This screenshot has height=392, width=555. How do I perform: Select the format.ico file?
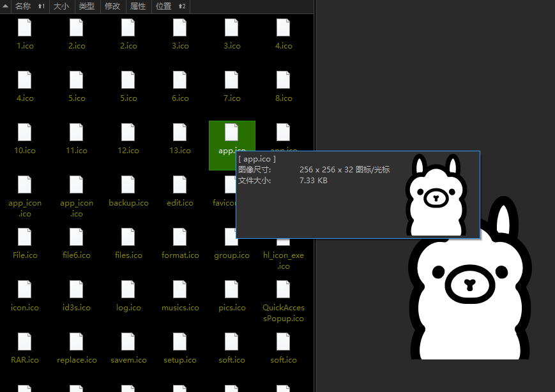pyautogui.click(x=180, y=237)
